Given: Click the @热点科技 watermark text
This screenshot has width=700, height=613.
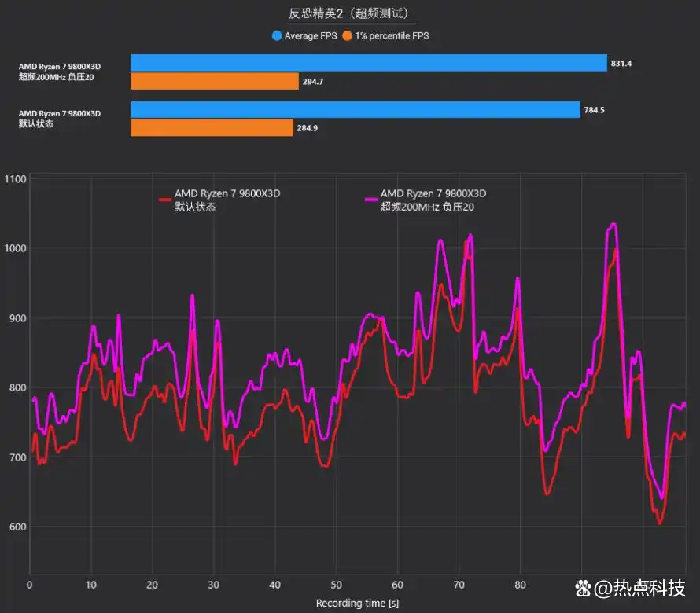Looking at the screenshot, I should [640, 588].
